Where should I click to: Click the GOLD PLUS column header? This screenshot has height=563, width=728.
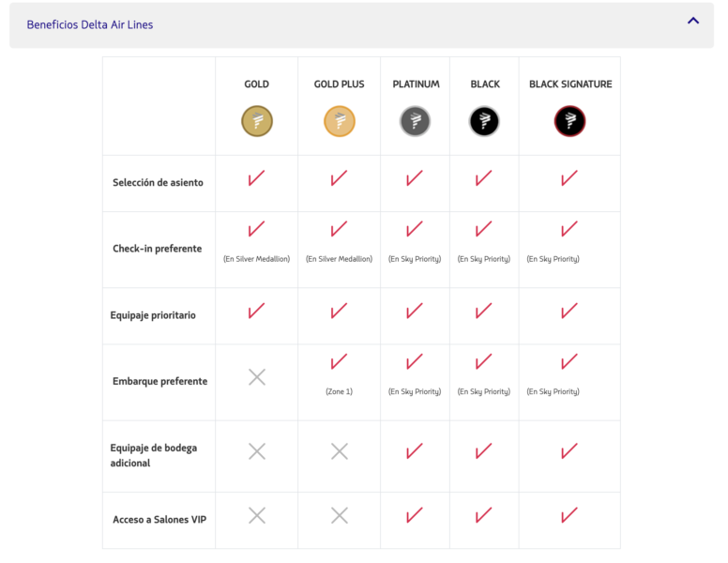click(339, 84)
